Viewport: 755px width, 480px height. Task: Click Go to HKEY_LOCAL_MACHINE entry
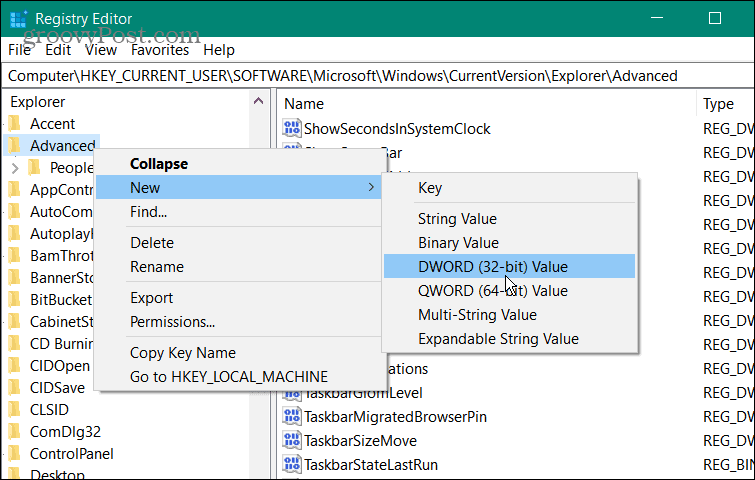click(x=228, y=377)
